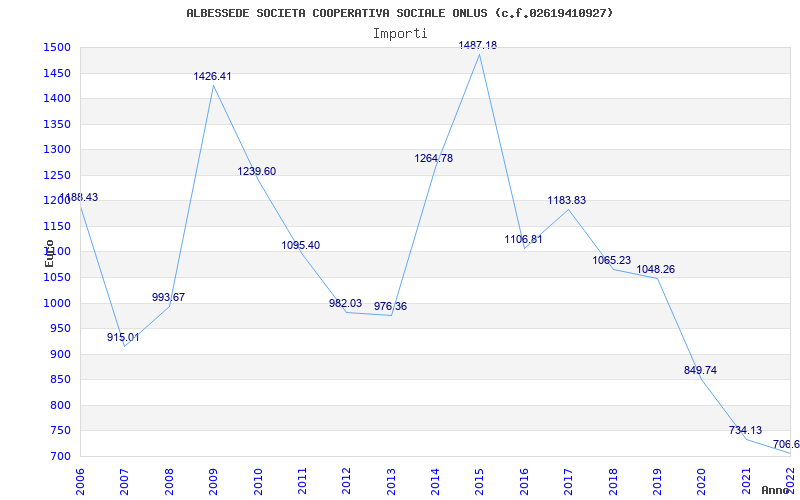This screenshot has width=800, height=500.
Task: Select the 993.67 value label
Action: tap(168, 297)
